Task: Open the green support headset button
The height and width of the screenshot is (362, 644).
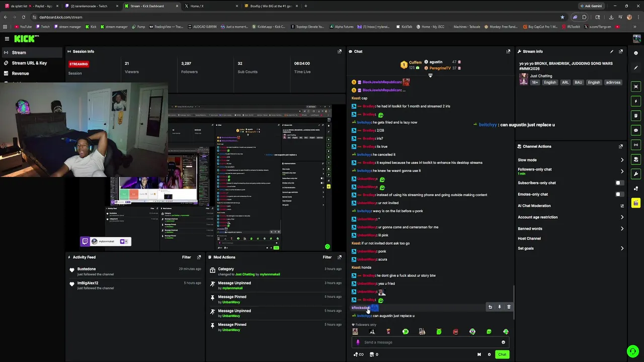Action: click(x=633, y=351)
